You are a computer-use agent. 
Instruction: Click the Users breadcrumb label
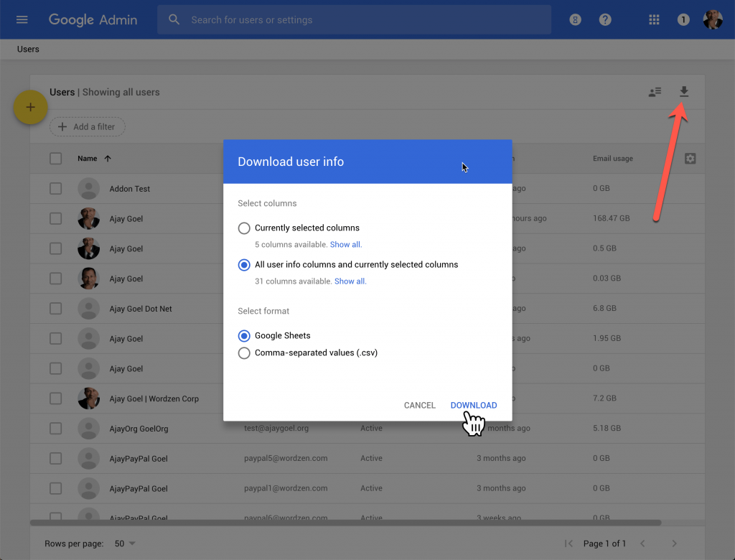pyautogui.click(x=28, y=49)
